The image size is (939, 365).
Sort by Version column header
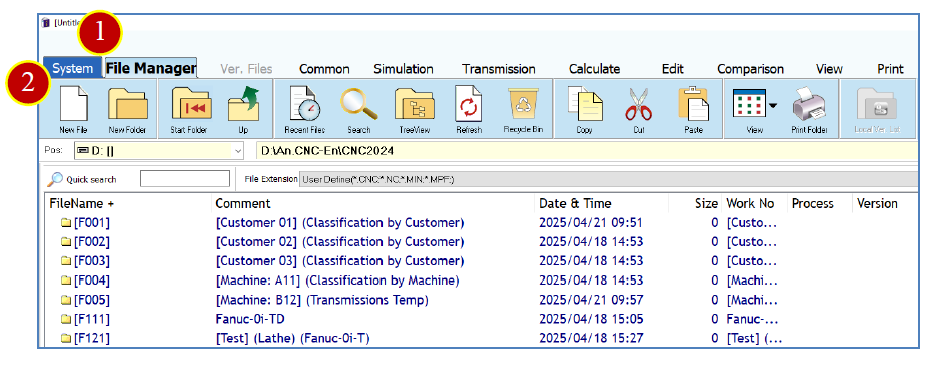pyautogui.click(x=885, y=203)
